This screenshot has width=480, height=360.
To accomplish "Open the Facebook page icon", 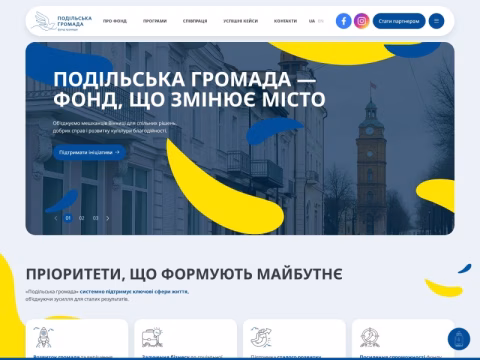I will click(x=344, y=21).
